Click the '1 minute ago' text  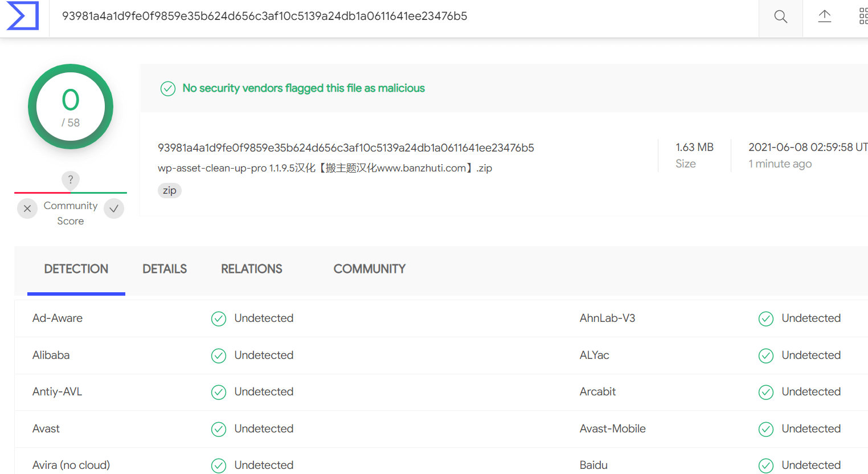[780, 164]
